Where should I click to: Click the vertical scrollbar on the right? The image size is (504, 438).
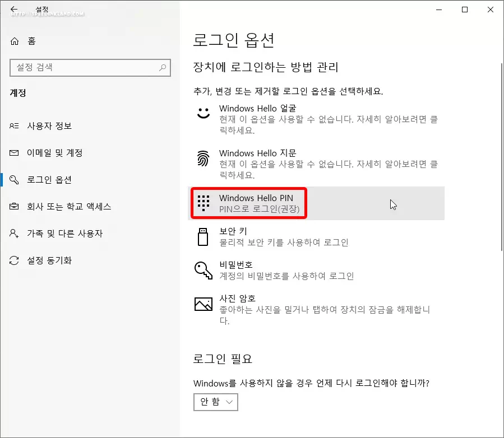coord(501,157)
